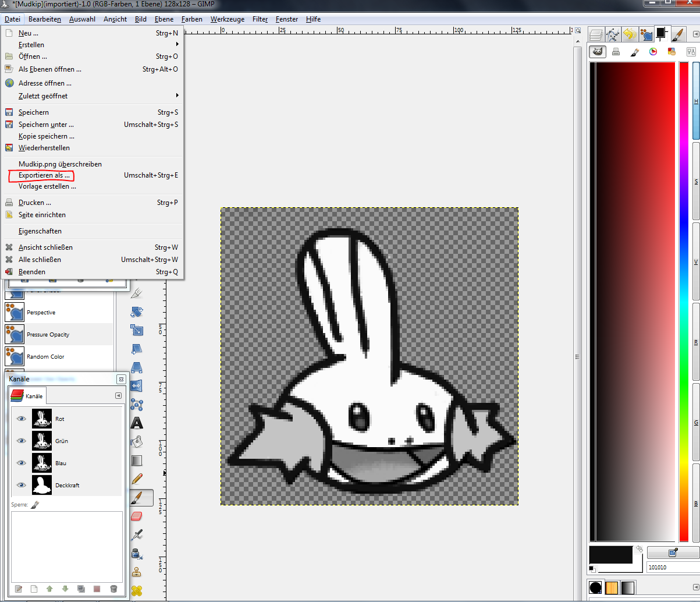Expand the Erstellen submenu
Image resolution: width=700 pixels, height=602 pixels.
pyautogui.click(x=93, y=44)
